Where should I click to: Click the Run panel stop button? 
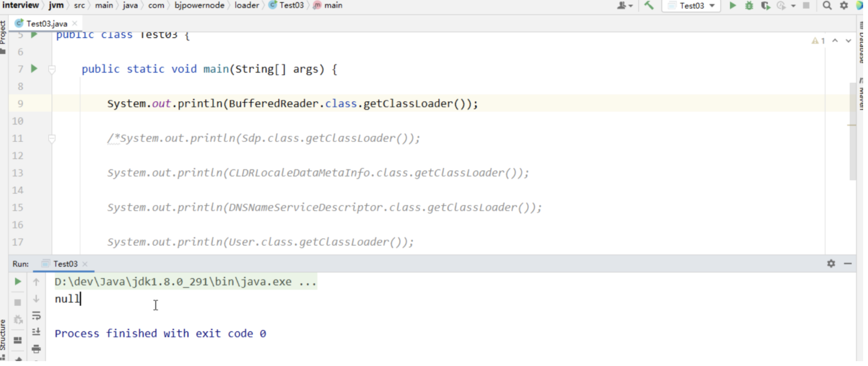coord(17,302)
